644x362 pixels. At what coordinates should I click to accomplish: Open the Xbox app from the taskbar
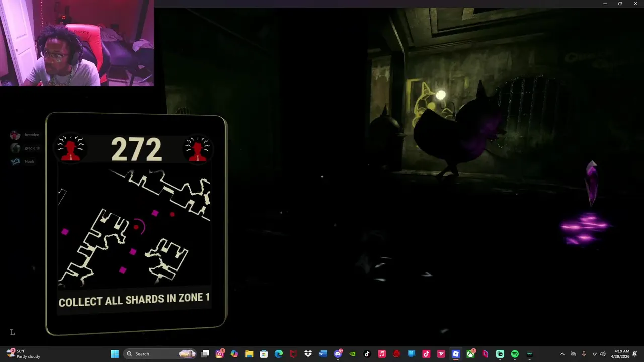(470, 354)
